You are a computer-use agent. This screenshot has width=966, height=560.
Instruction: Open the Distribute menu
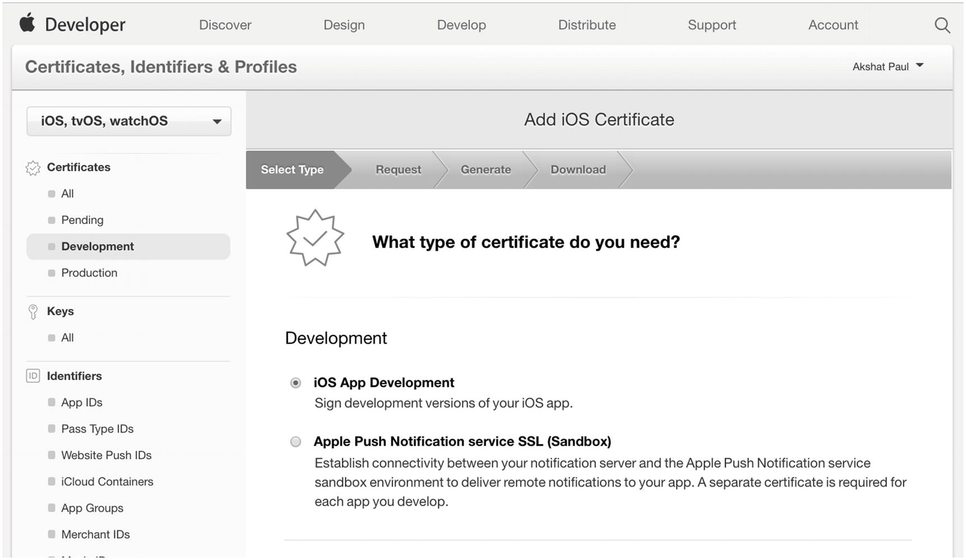pos(587,25)
